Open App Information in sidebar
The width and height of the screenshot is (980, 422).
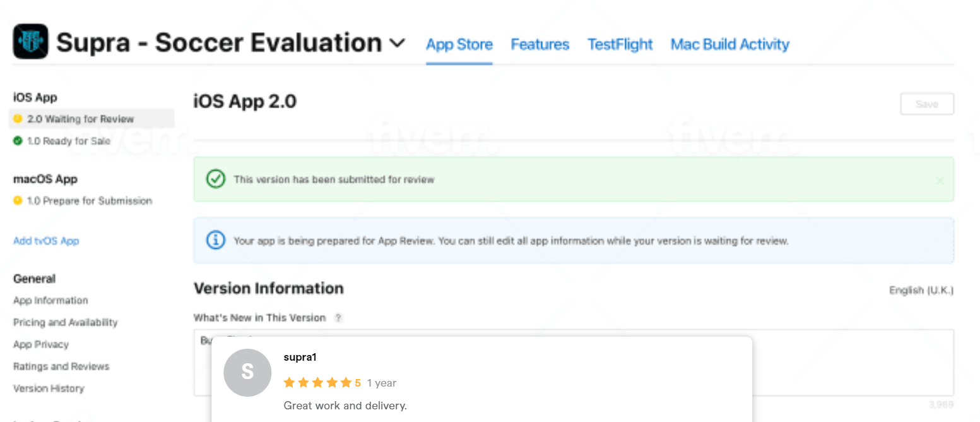[50, 301]
